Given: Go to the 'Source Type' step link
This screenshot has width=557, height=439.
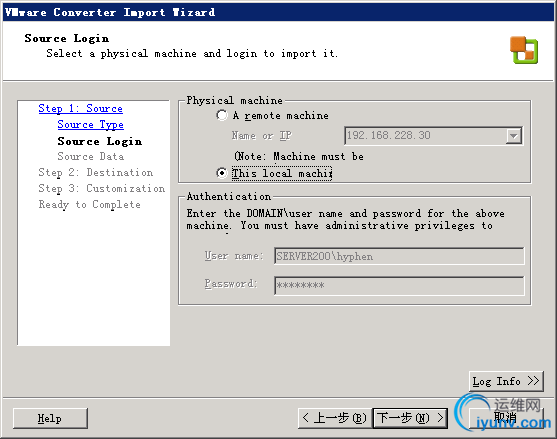Looking at the screenshot, I should pyautogui.click(x=91, y=125).
